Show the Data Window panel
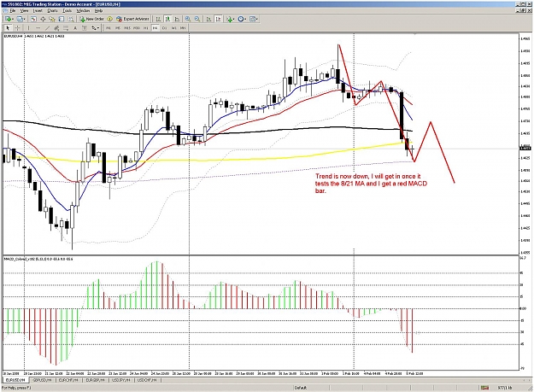This screenshot has width=534, height=392. pyautogui.click(x=43, y=19)
